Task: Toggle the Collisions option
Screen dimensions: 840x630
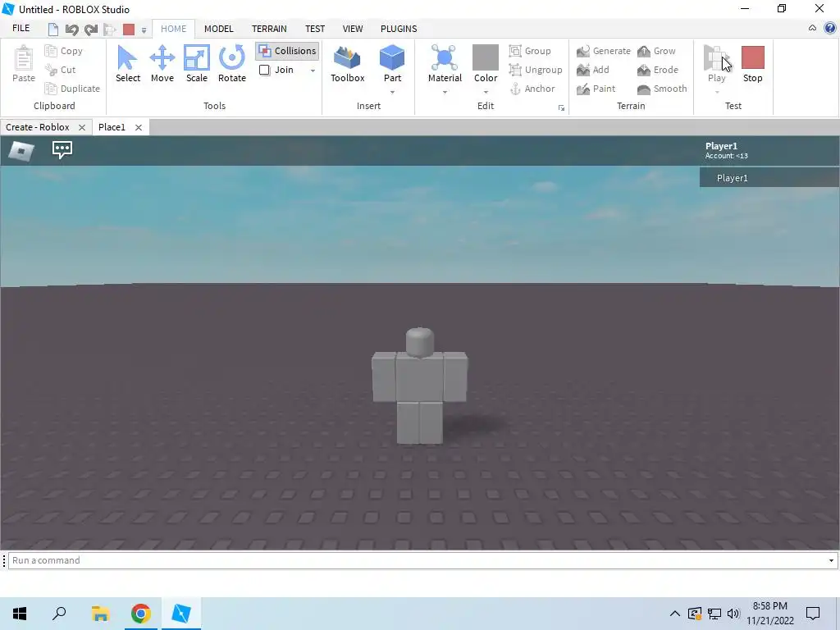Action: point(287,51)
